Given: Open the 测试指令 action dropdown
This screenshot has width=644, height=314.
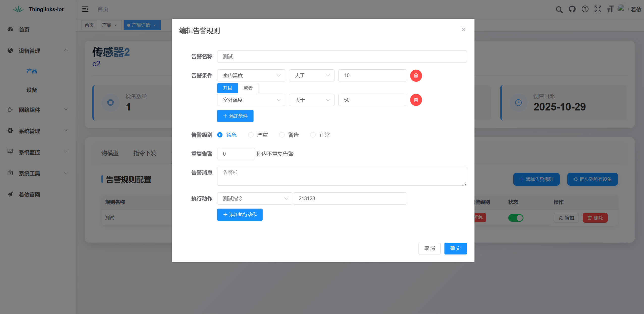Looking at the screenshot, I should click(x=254, y=198).
